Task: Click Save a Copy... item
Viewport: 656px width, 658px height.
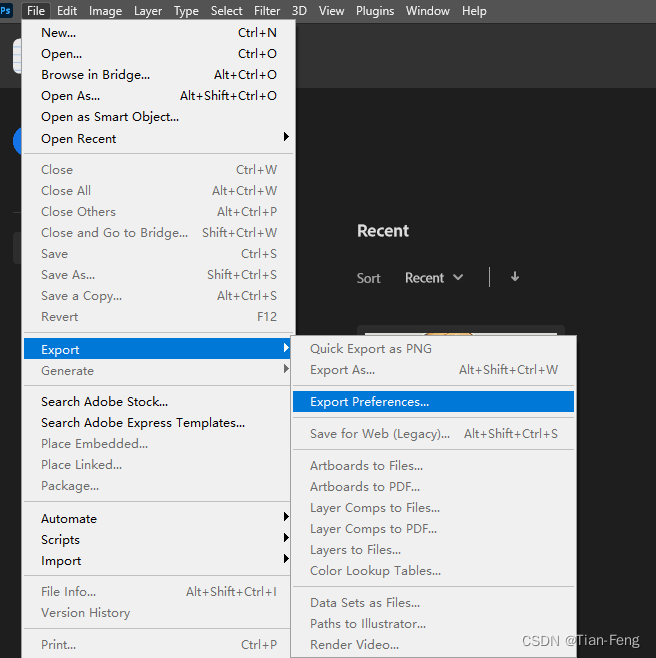Action: [x=159, y=295]
